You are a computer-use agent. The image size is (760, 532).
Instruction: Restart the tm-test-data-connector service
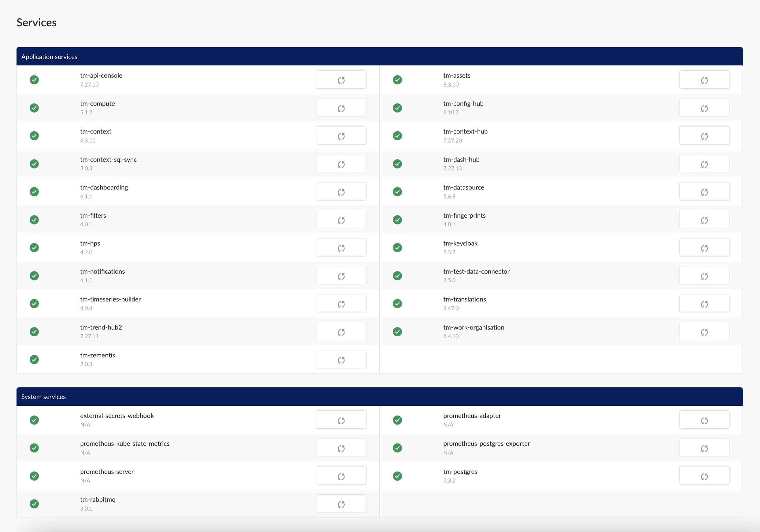coord(704,275)
